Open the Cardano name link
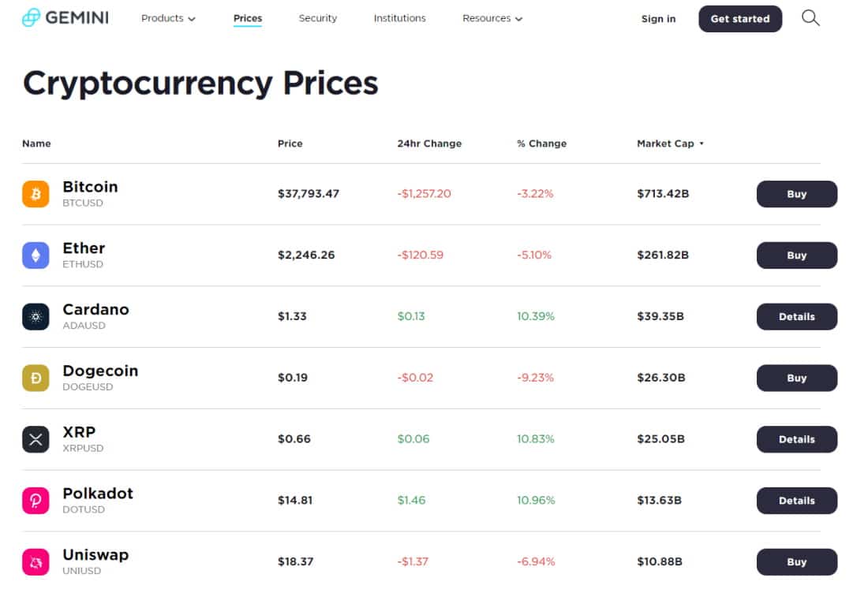Screen dimensions: 868x589 tap(95, 310)
